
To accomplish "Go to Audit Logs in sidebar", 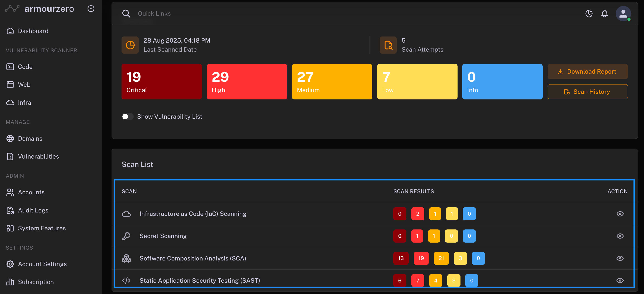I will (x=33, y=210).
